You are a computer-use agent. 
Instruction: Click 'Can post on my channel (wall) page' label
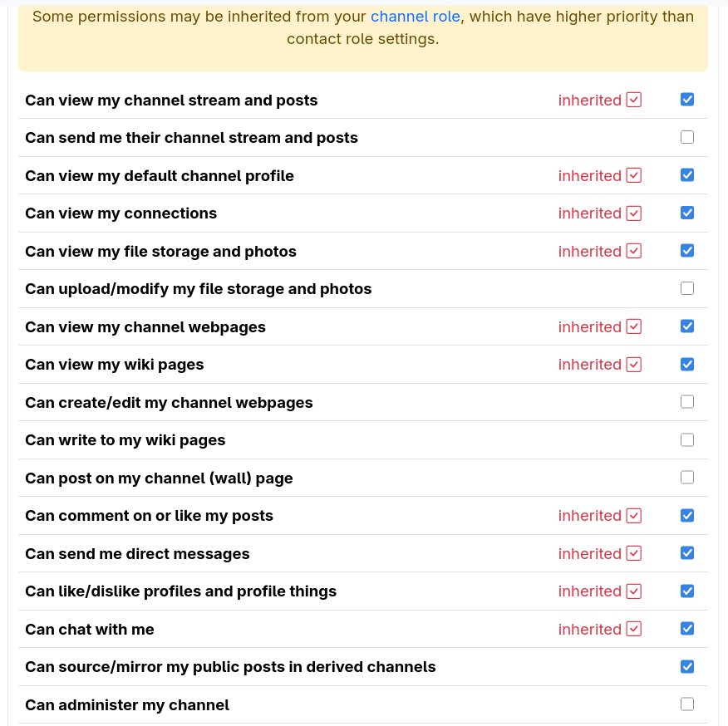coord(159,478)
